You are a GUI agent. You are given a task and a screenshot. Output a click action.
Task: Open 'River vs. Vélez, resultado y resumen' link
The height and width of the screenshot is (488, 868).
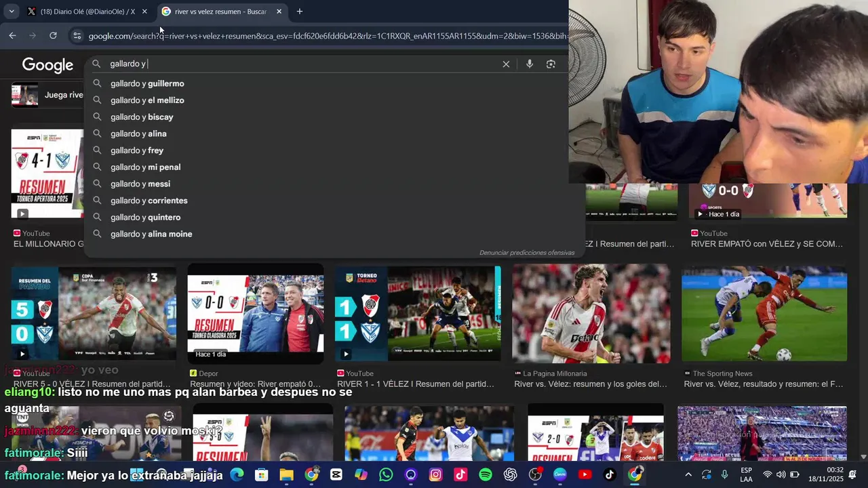click(764, 384)
